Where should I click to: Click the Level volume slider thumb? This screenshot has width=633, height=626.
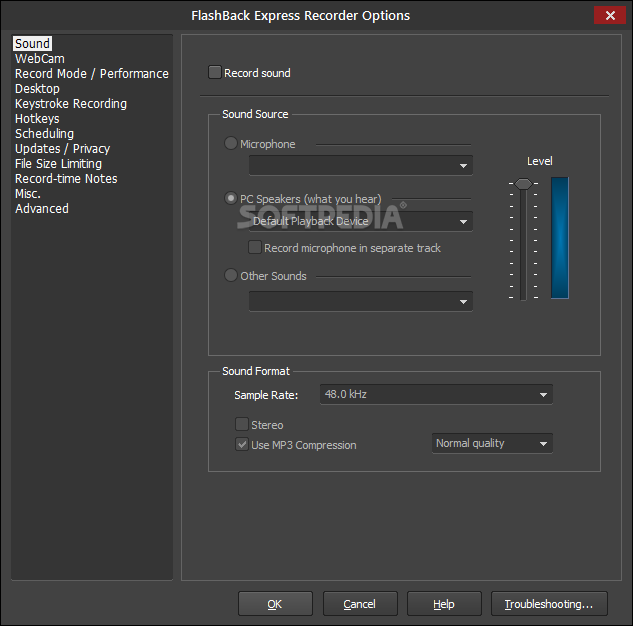(524, 184)
